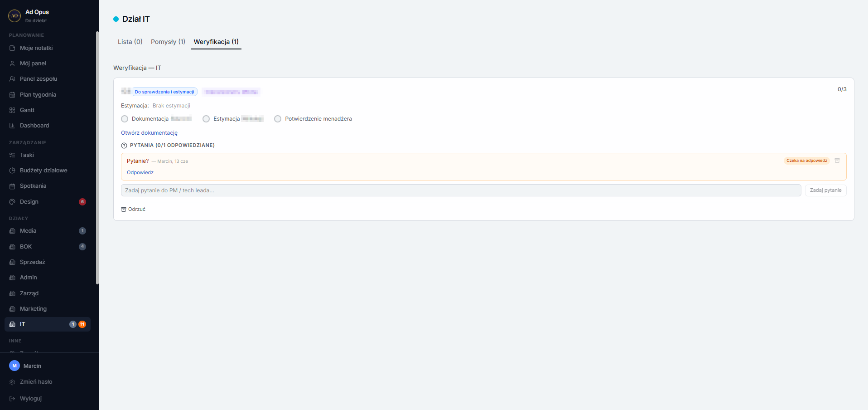The image size is (868, 410).
Task: Reject the item with Odrzuć
Action: coord(133,210)
